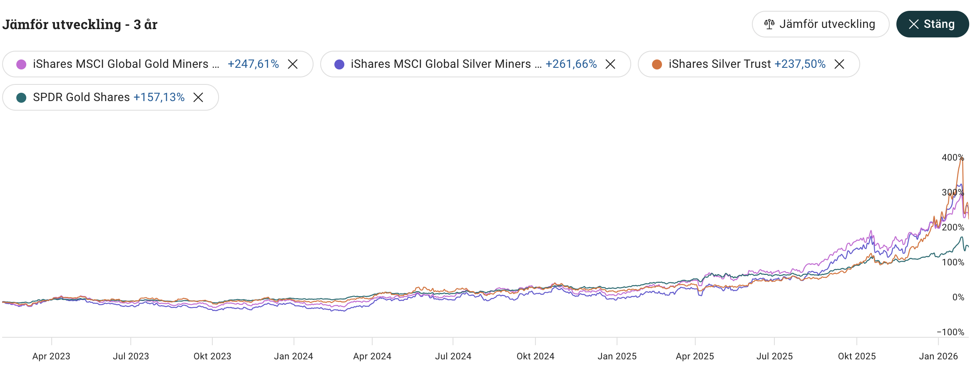Click the purple Gold Miners color dot

21,64
